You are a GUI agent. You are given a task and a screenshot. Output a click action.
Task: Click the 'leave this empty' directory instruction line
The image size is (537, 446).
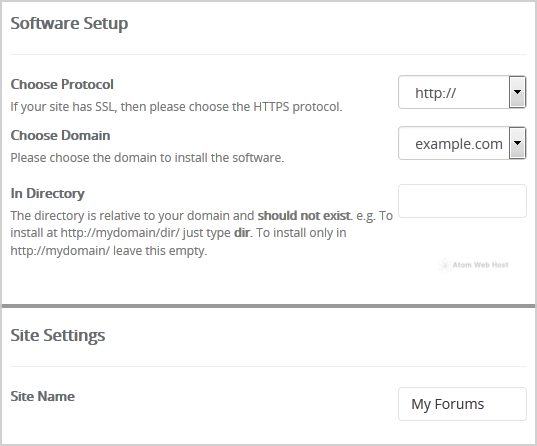(109, 251)
